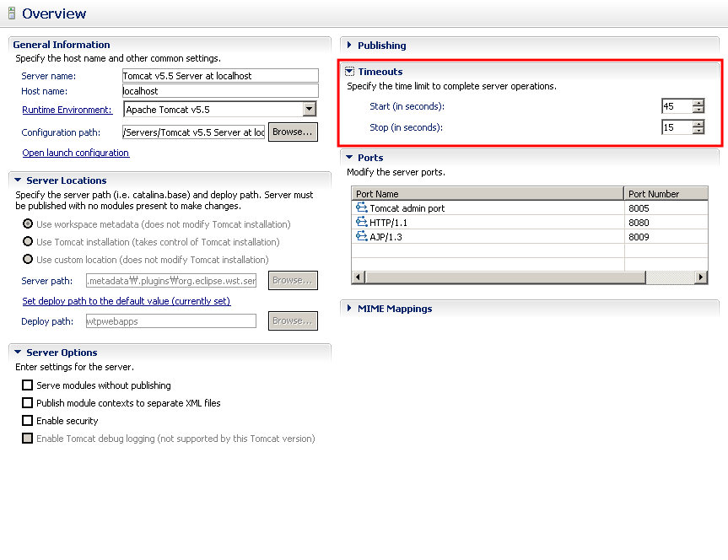Click the Tomcat admin port row icon
728x560 pixels.
[x=361, y=207]
